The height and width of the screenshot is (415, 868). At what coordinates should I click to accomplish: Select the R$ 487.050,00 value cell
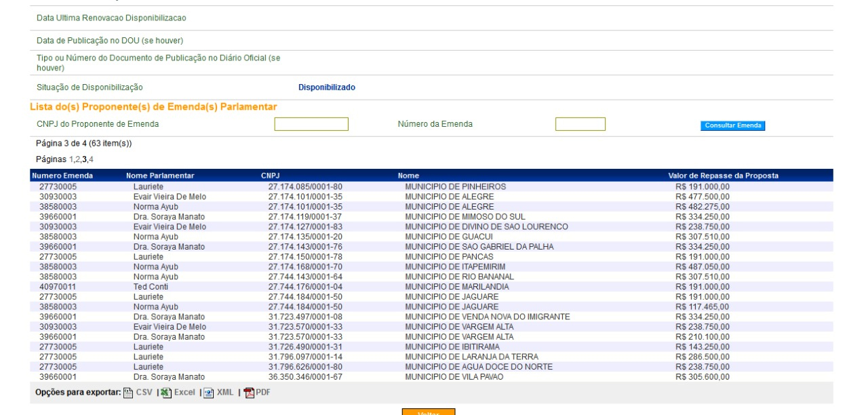click(x=703, y=266)
